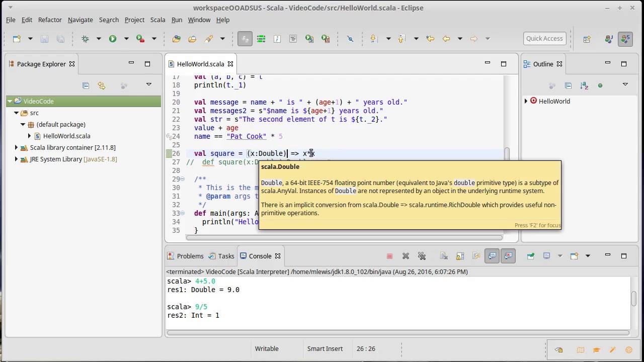Screen dimensions: 644x362
Task: Click the Clear Console icon
Action: (x=444, y=256)
